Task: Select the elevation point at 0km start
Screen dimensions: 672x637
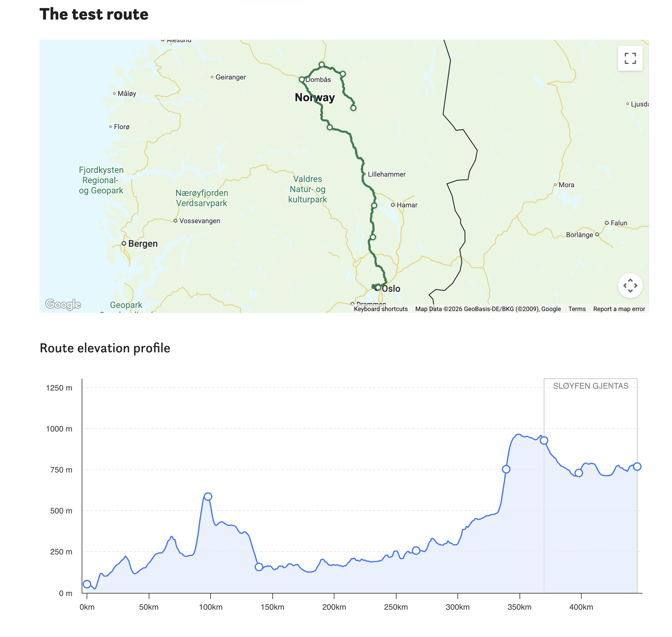Action: pyautogui.click(x=87, y=584)
